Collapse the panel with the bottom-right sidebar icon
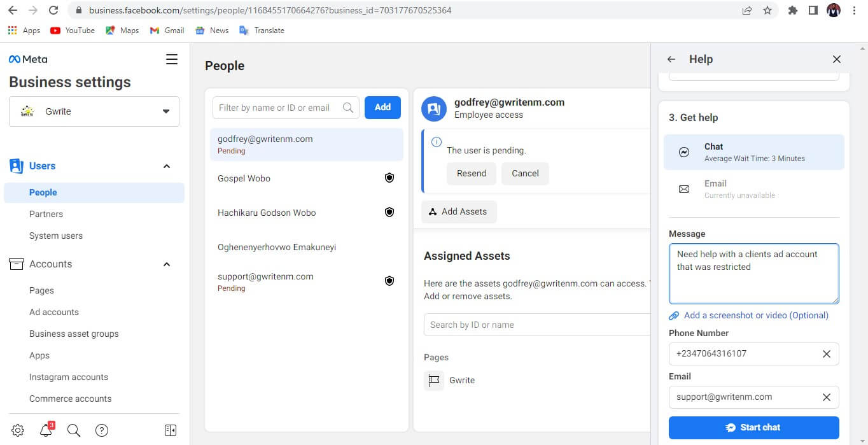Viewport: 868px width, 445px height. [170, 430]
